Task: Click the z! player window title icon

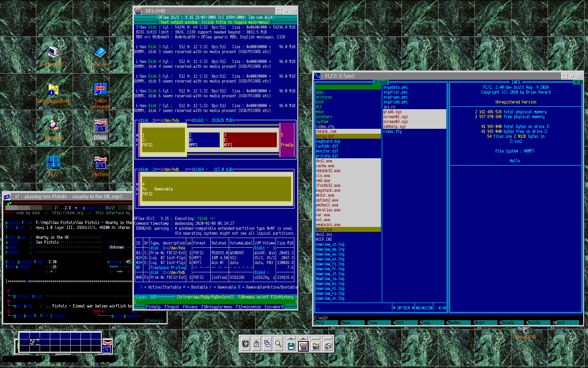Action: pos(7,197)
